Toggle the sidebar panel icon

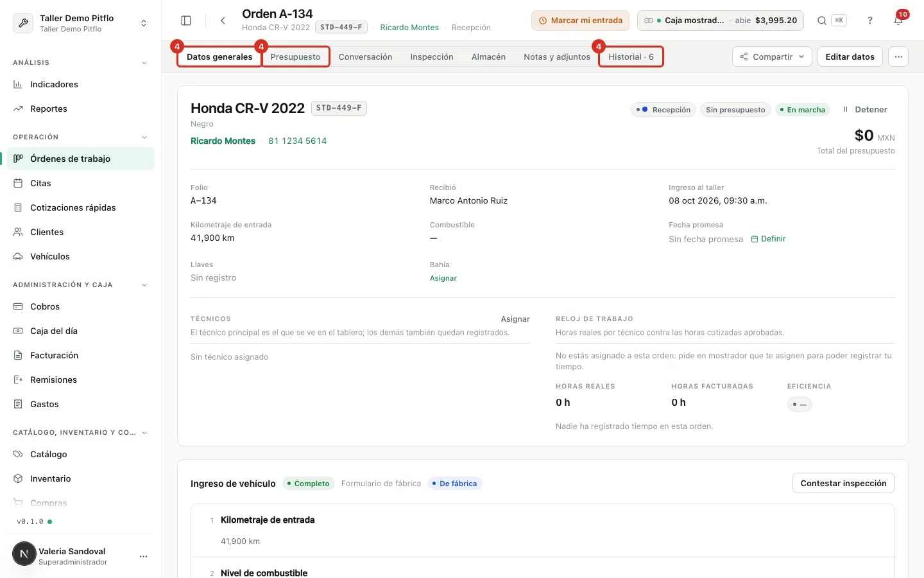pyautogui.click(x=186, y=21)
